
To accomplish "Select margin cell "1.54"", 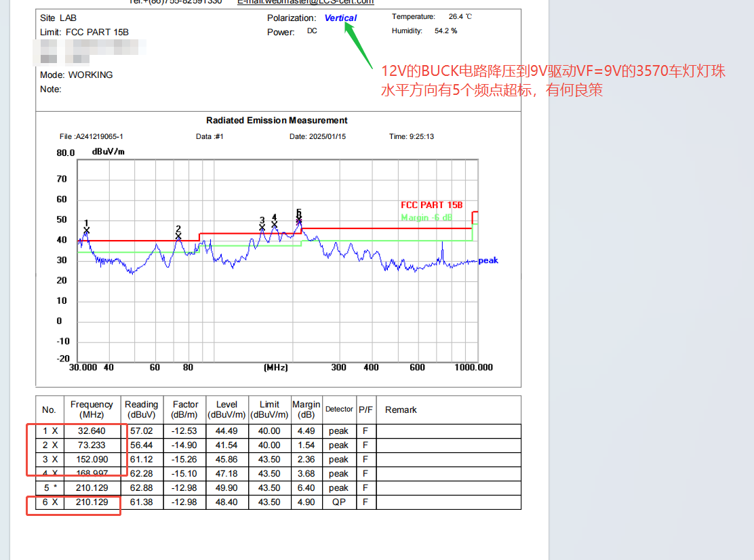I will coord(306,445).
